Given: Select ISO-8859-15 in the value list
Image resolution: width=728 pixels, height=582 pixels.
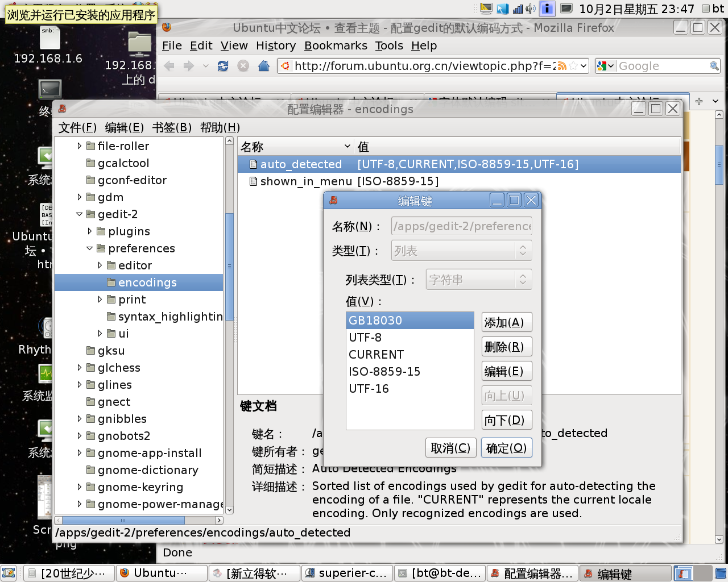Looking at the screenshot, I should pyautogui.click(x=409, y=372).
